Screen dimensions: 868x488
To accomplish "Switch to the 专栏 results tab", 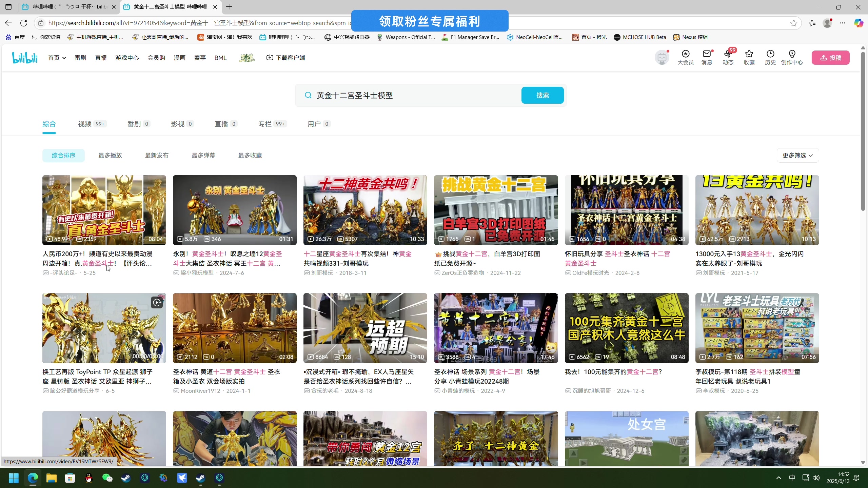I will [272, 124].
